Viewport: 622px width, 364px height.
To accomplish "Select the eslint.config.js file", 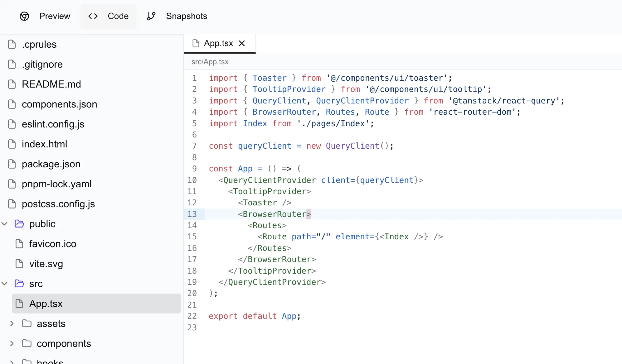I will [x=53, y=124].
